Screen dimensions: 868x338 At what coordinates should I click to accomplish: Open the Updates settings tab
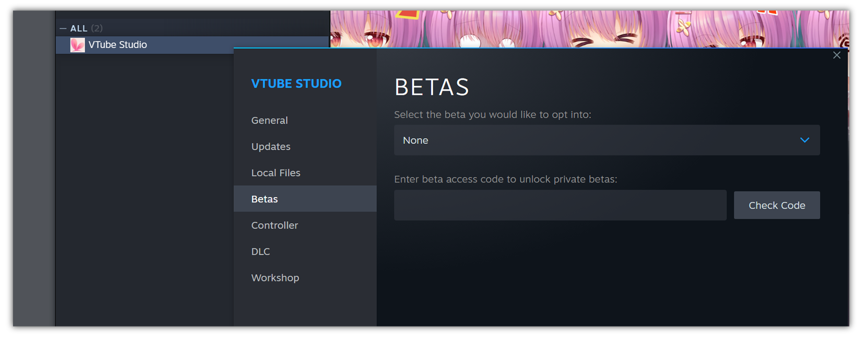point(305,147)
